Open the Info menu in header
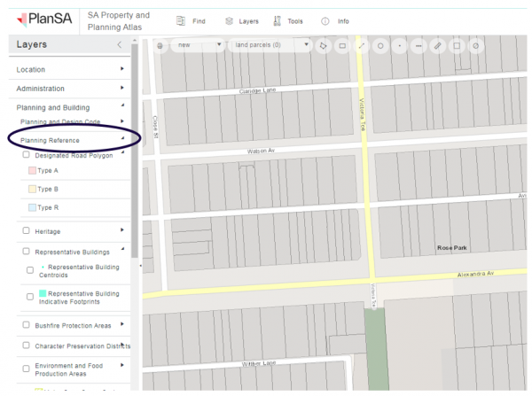Image resolution: width=532 pixels, height=396 pixels. [x=335, y=20]
